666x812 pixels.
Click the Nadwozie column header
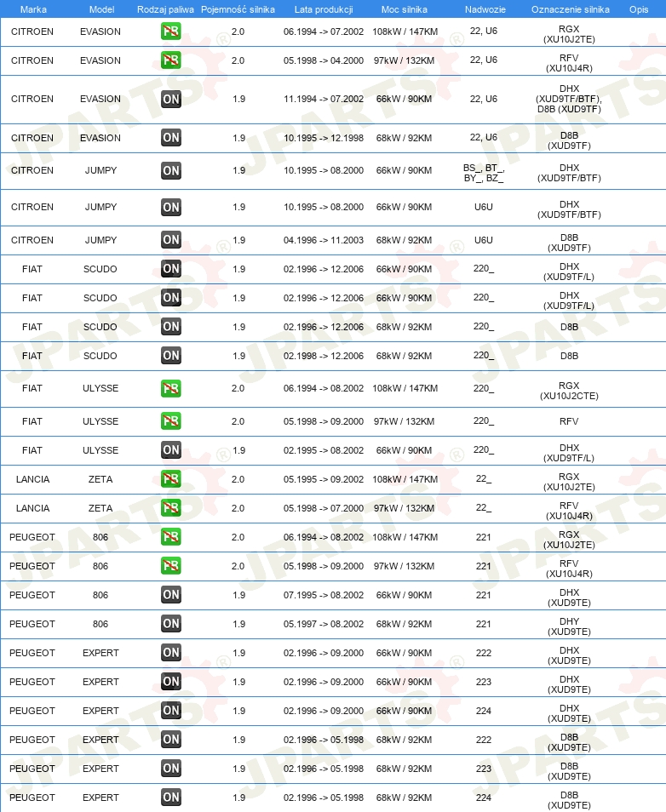[x=485, y=9]
